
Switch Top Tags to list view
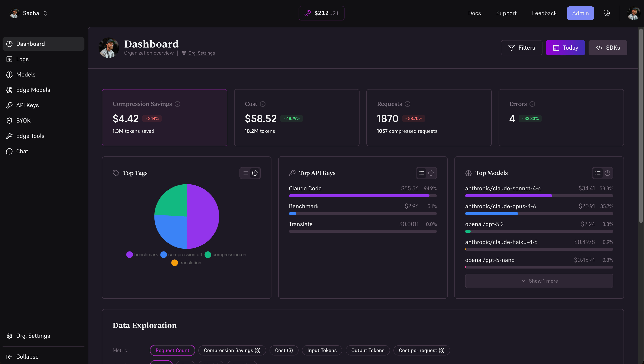pyautogui.click(x=245, y=173)
